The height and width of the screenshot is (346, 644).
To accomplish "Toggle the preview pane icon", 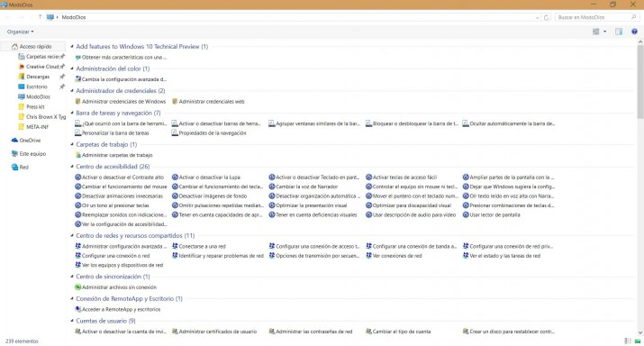I will click(619, 32).
